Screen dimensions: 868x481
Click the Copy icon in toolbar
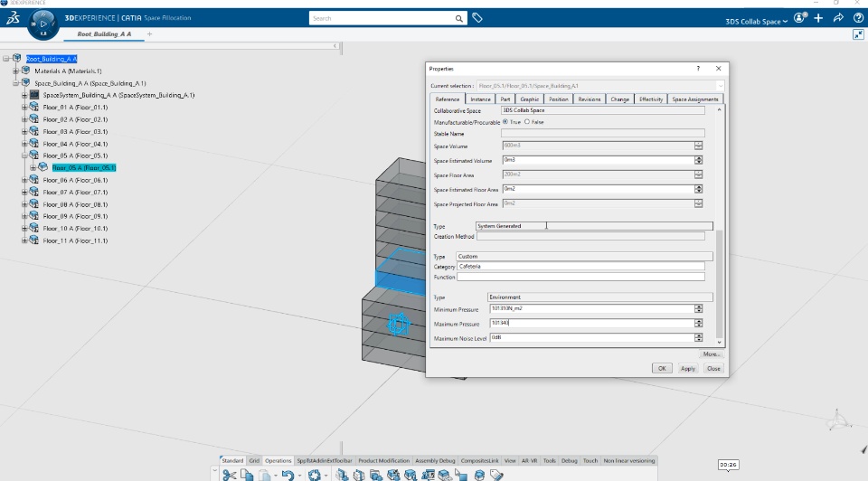tap(247, 475)
